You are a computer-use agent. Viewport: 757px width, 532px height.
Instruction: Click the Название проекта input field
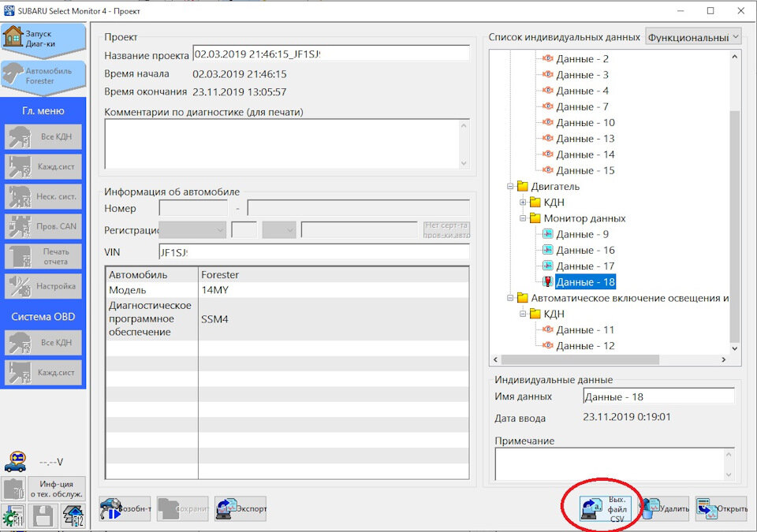pyautogui.click(x=331, y=54)
